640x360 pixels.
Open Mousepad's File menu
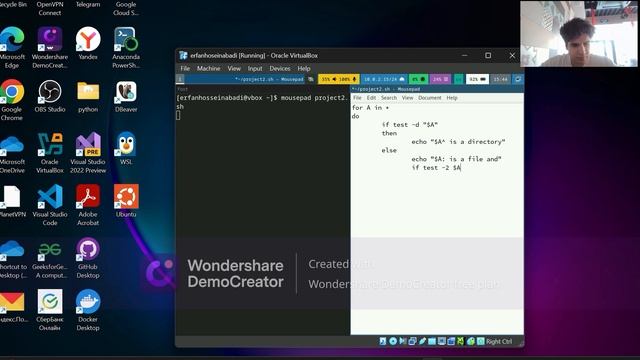357,98
